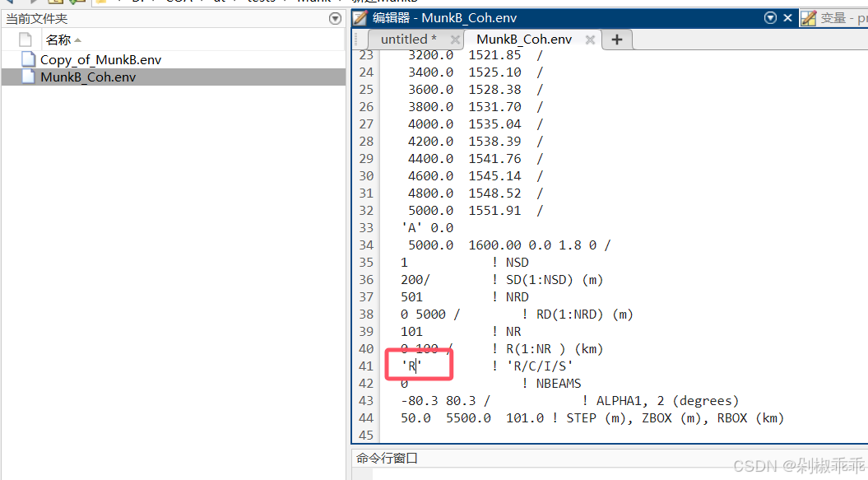Click line number 45 in the gutter
Screen dimensions: 868x480
(x=366, y=435)
